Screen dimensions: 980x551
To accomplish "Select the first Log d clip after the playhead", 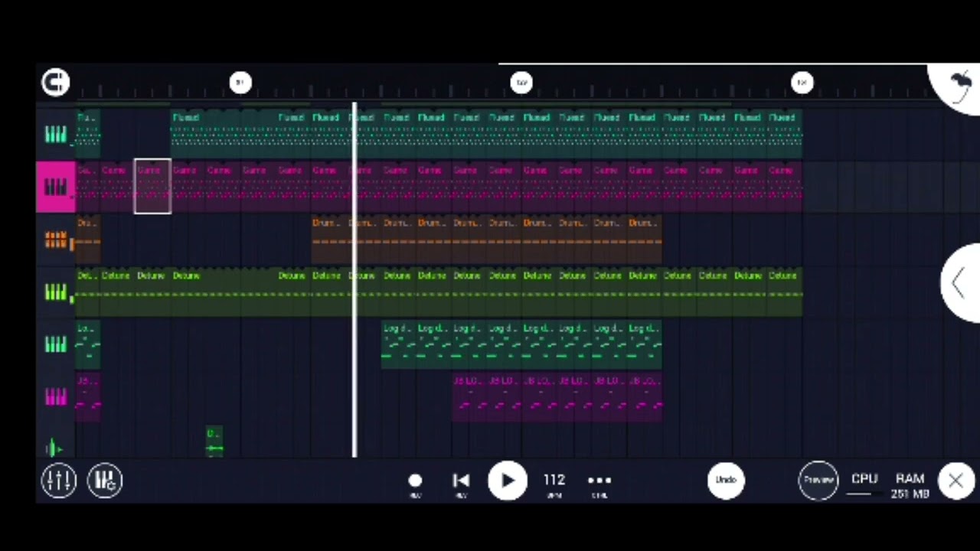I will tap(399, 344).
